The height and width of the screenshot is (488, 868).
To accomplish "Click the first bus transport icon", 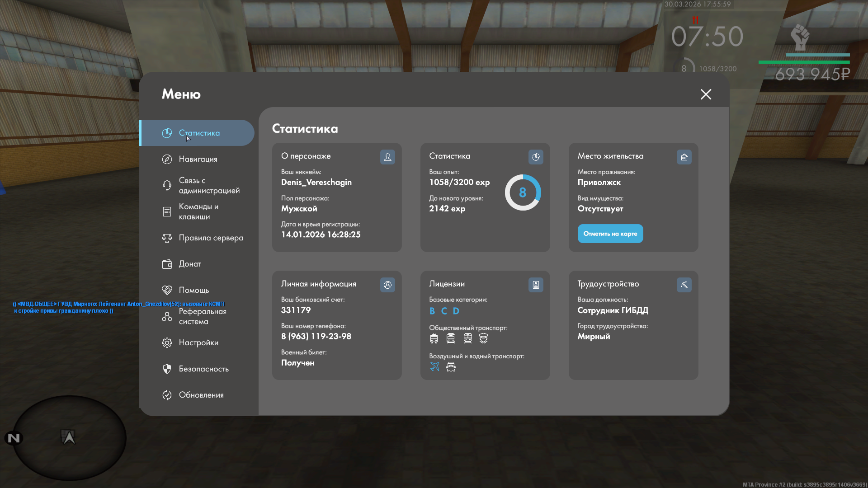I will pyautogui.click(x=434, y=338).
